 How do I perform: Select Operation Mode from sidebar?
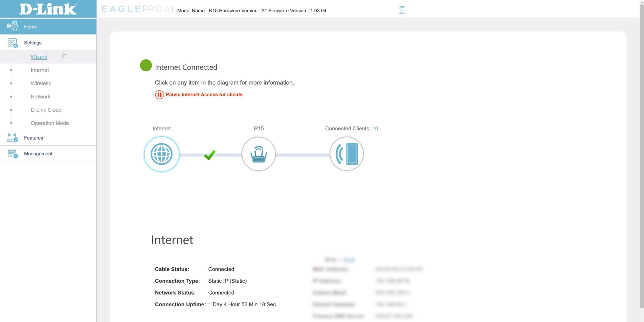point(50,123)
